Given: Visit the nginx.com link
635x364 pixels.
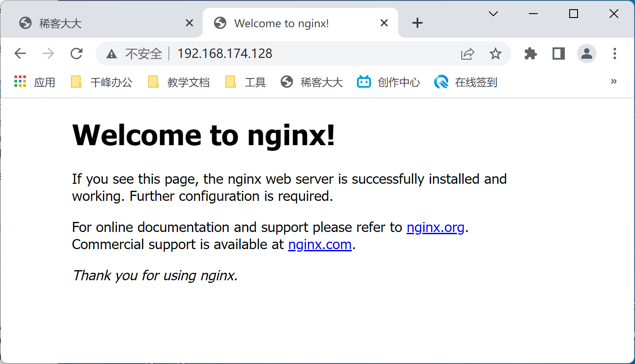Looking at the screenshot, I should click(x=320, y=244).
